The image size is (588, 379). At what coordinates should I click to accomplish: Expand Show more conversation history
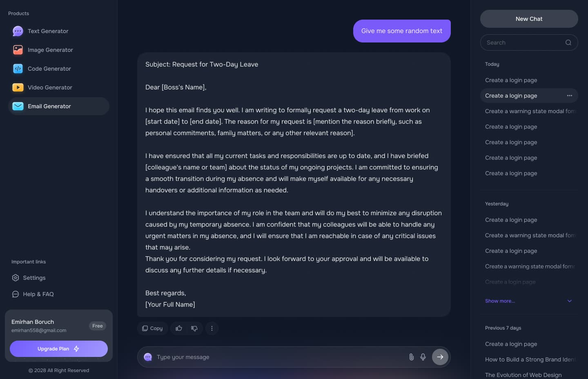tap(500, 301)
